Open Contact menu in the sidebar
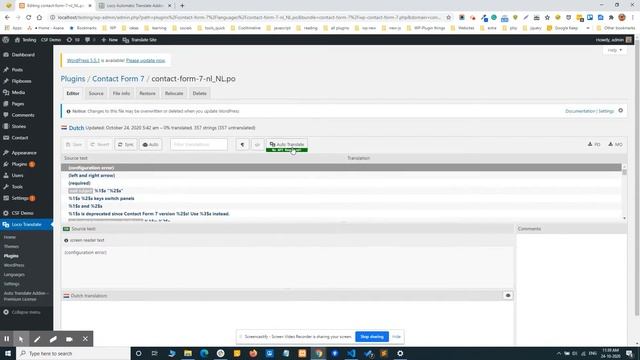Viewport: 640px width, 360px height. pyautogui.click(x=20, y=138)
